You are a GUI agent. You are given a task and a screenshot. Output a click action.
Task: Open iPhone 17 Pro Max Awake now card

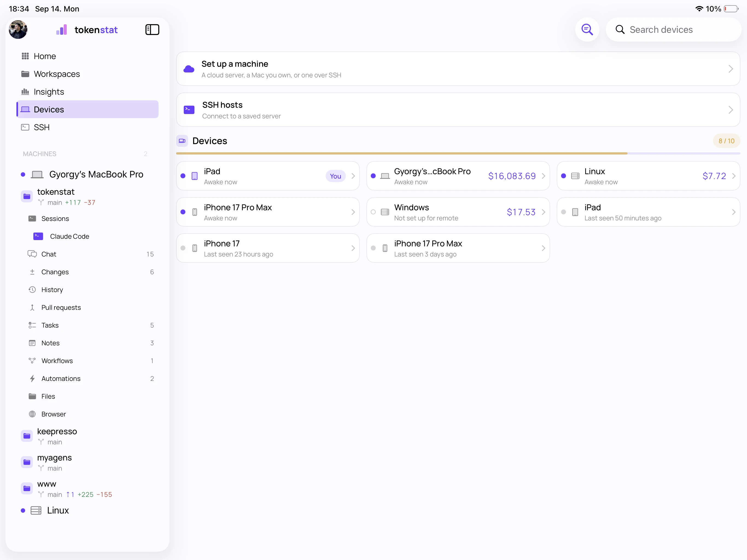[268, 212]
